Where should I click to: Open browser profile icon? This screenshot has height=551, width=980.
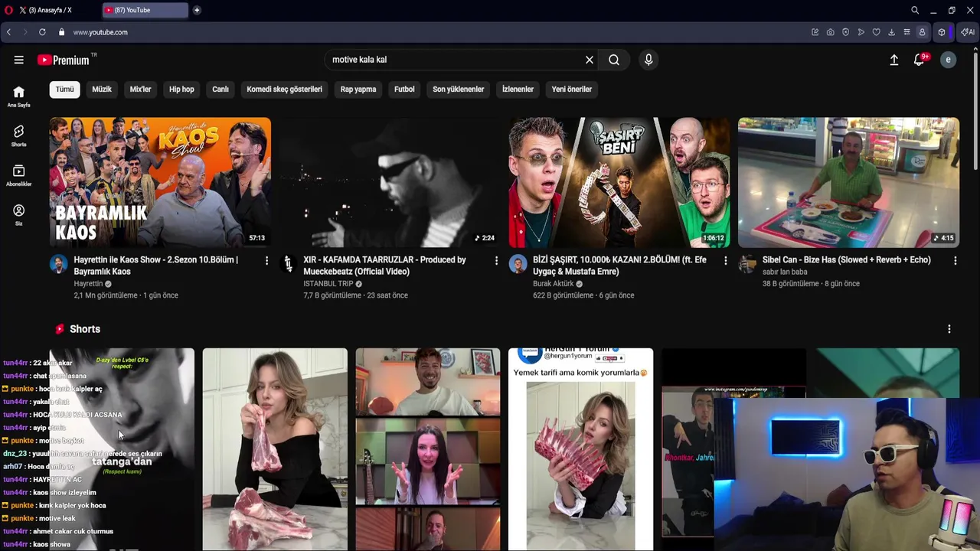point(922,32)
